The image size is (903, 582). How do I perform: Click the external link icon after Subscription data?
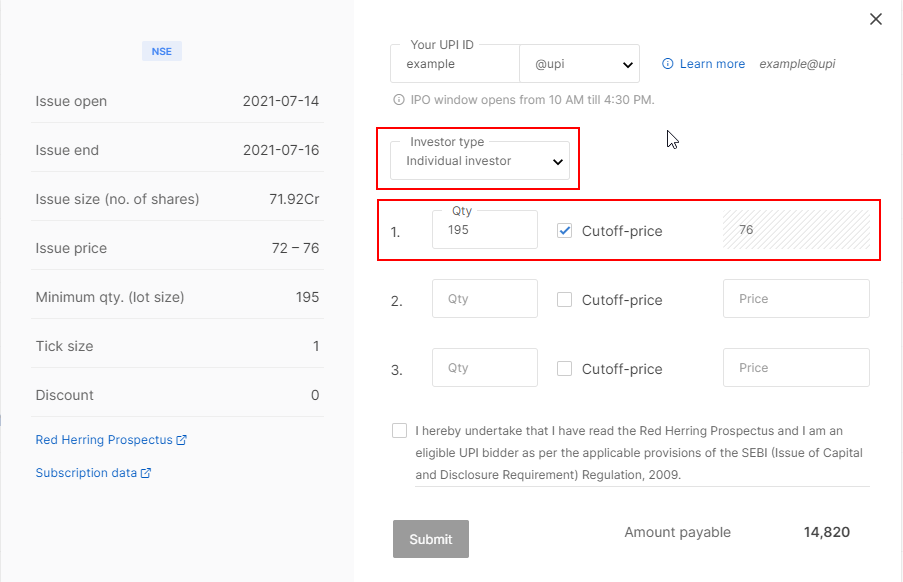click(x=146, y=473)
